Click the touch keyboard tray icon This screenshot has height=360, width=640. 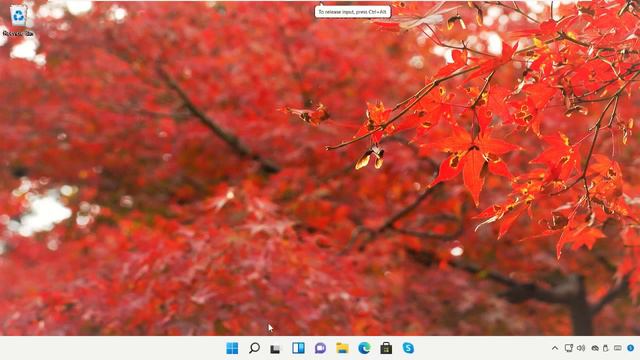(618, 348)
